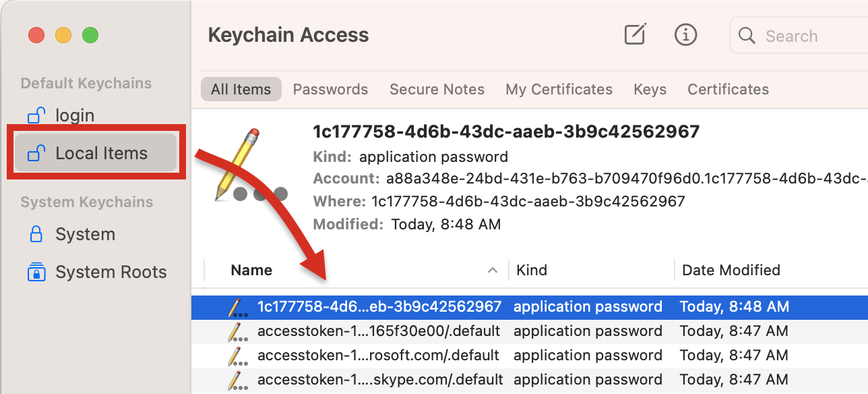Sort list by Kind column header
Image resolution: width=868 pixels, height=394 pixels.
pyautogui.click(x=531, y=271)
